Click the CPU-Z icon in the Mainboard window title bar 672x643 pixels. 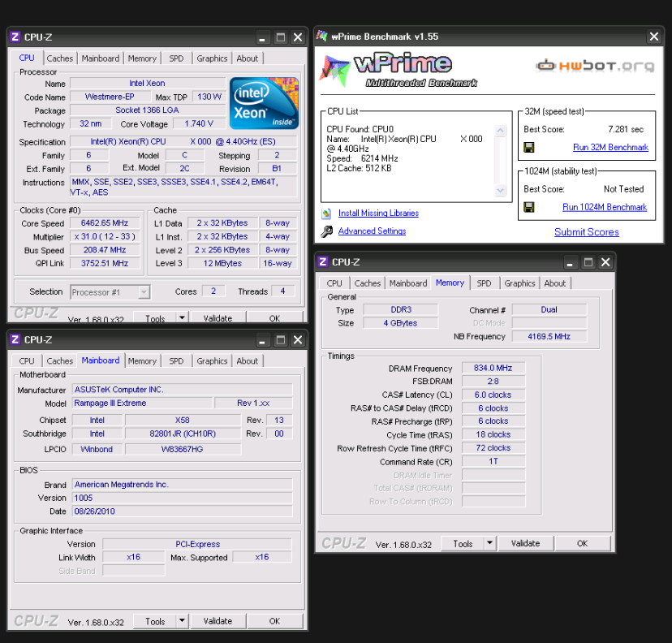pos(15,339)
